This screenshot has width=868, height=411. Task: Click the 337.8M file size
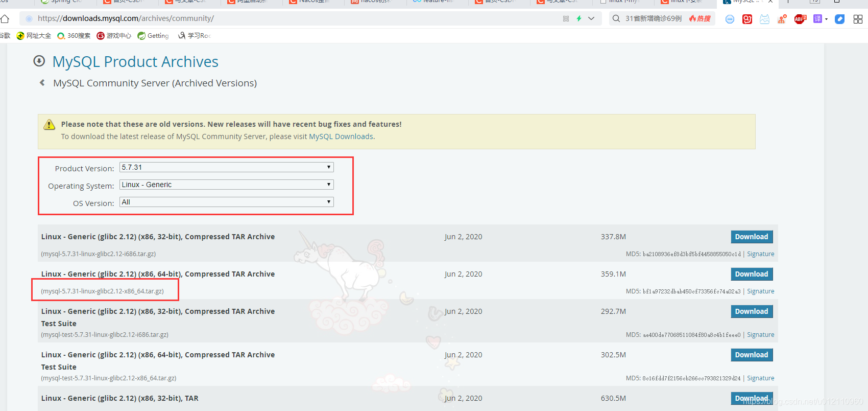(613, 237)
